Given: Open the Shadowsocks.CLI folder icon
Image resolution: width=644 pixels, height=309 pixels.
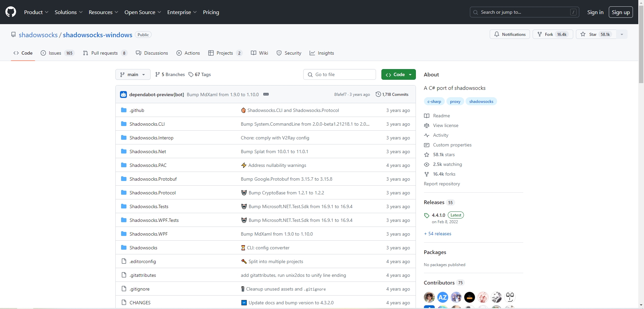Looking at the screenshot, I should [124, 124].
